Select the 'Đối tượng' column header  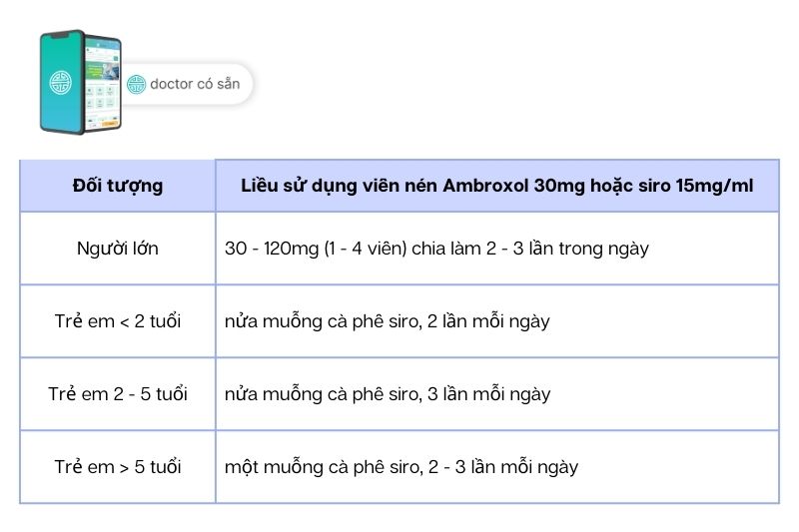click(x=118, y=186)
